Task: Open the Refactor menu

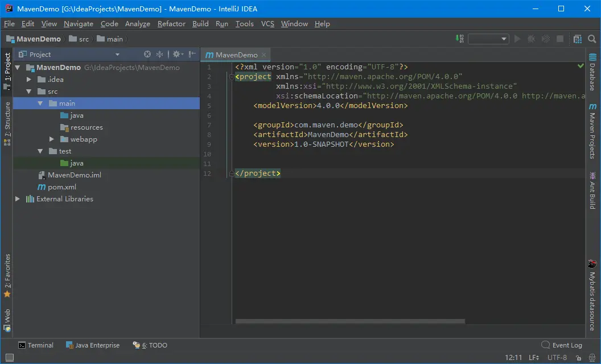Action: pos(171,24)
